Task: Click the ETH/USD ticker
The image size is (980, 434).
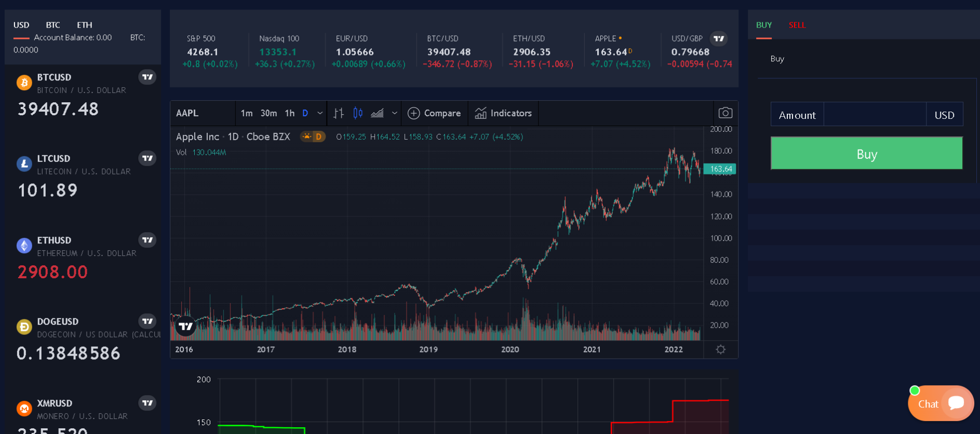Action: [x=541, y=51]
